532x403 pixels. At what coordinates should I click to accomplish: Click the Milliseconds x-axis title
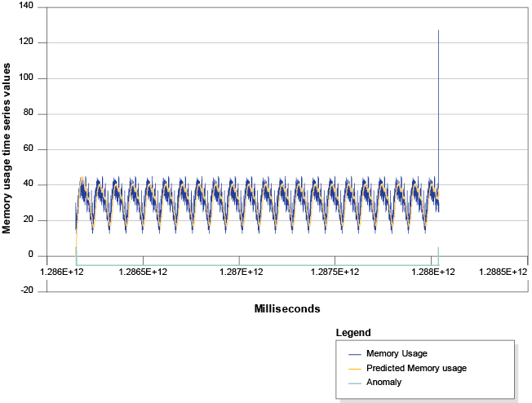(x=286, y=309)
